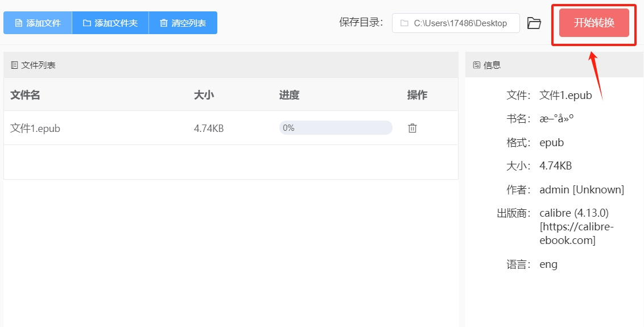Click the 添加文件夹 button
The image size is (644, 327).
click(x=110, y=23)
